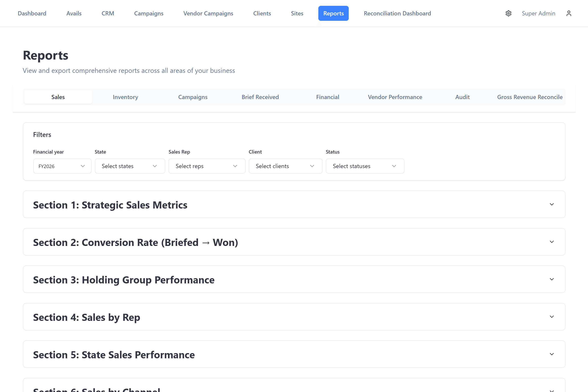Open the Select clients dropdown
Screen dimensions: 588x392
[285, 166]
